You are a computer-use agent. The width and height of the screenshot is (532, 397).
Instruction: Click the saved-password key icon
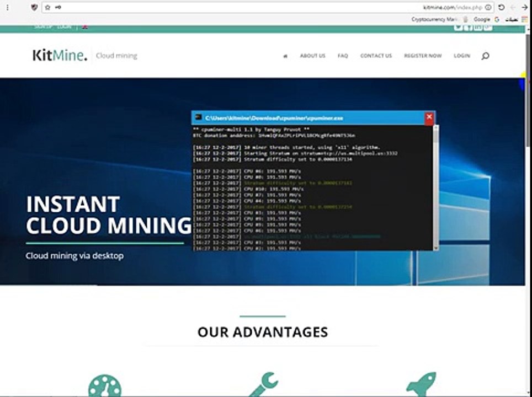click(x=58, y=7)
